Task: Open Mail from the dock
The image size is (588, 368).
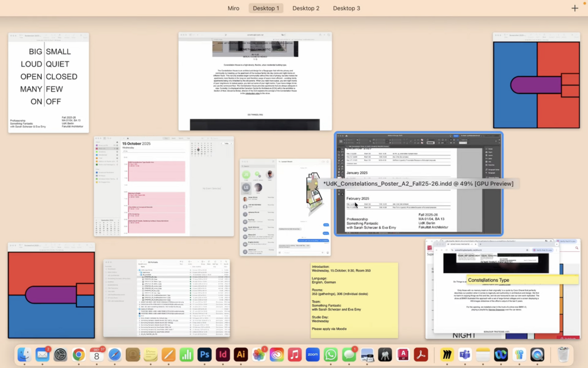Action: (x=42, y=355)
